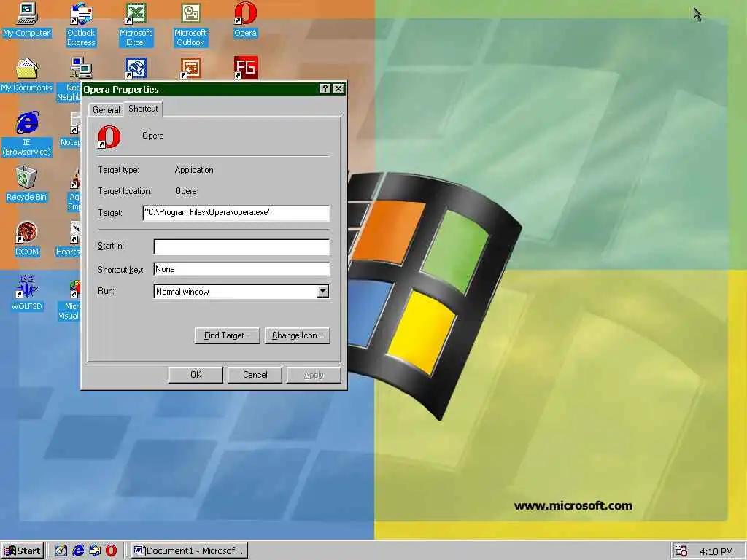
Task: Select Microsoft Outlook desktop shortcut
Action: tap(190, 24)
